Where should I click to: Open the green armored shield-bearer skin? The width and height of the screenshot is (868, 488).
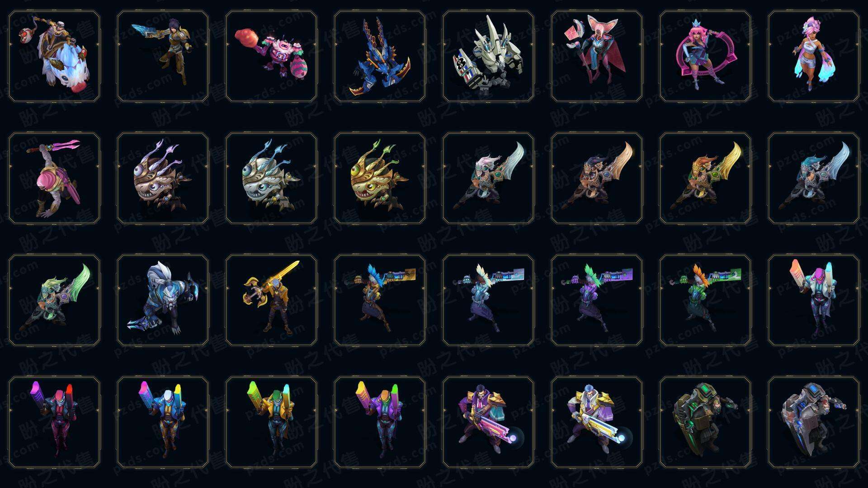tap(705, 422)
